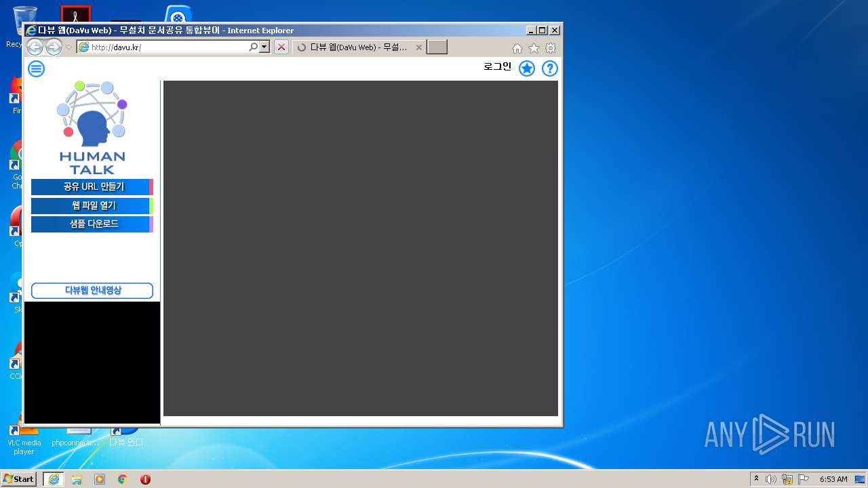868x488 pixels.
Task: Click the Internet Explorer back arrow
Action: [35, 47]
